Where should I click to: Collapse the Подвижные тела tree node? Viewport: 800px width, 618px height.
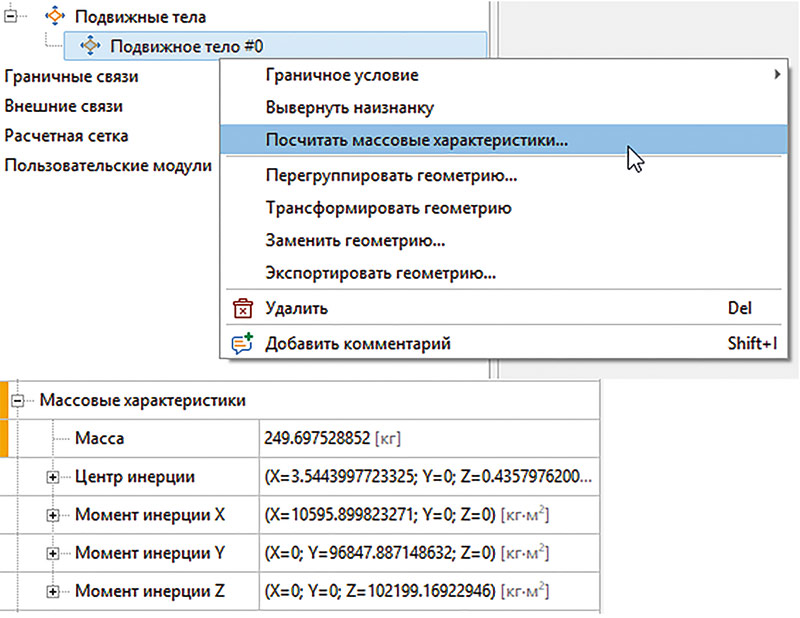click(x=12, y=17)
